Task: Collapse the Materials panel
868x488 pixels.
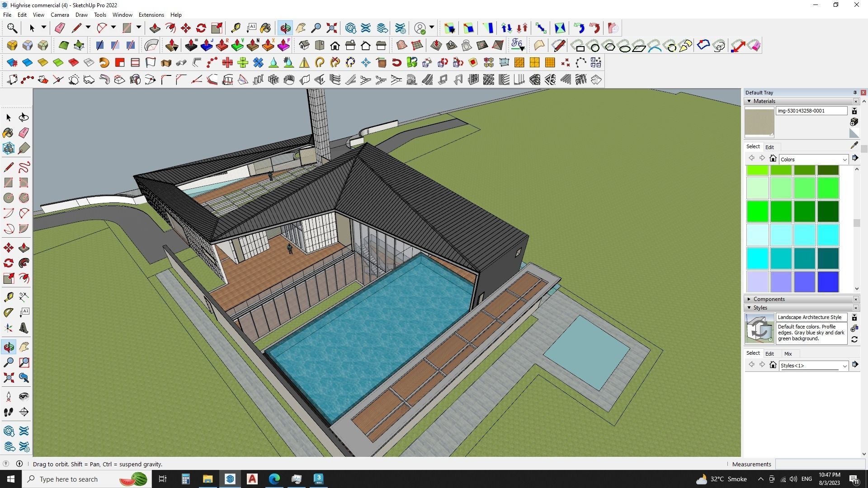Action: (x=750, y=101)
